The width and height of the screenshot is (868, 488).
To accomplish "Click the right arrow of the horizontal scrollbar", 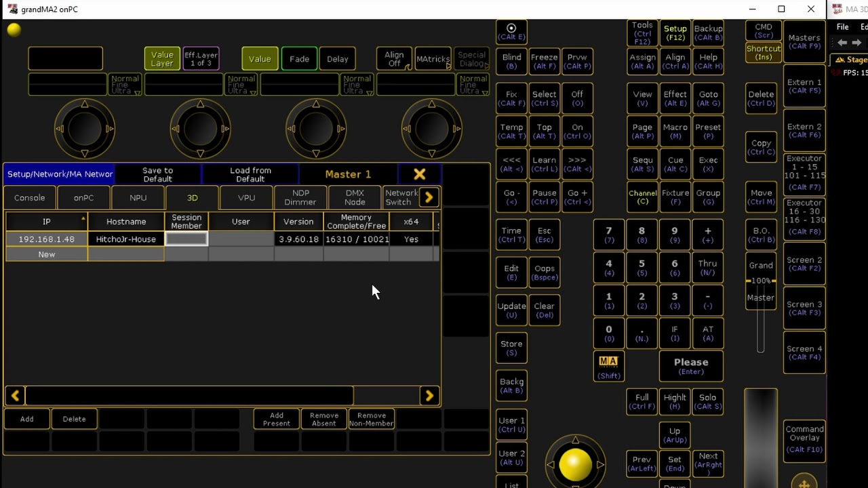I will tap(429, 396).
